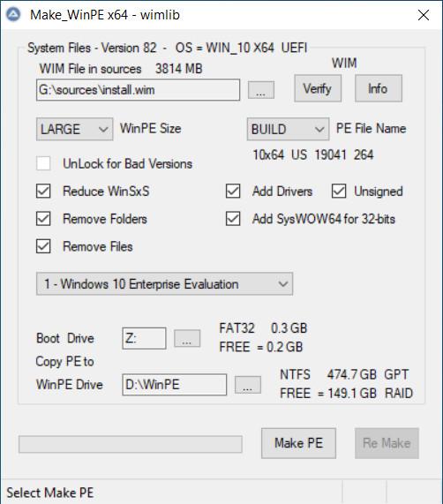Click the WIM Info button

pos(378,88)
